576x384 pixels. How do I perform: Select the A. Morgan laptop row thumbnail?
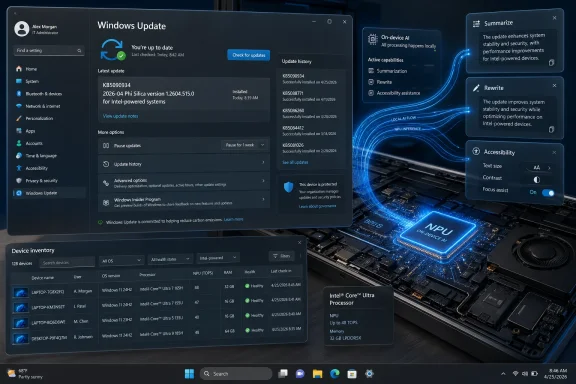[x=21, y=293]
